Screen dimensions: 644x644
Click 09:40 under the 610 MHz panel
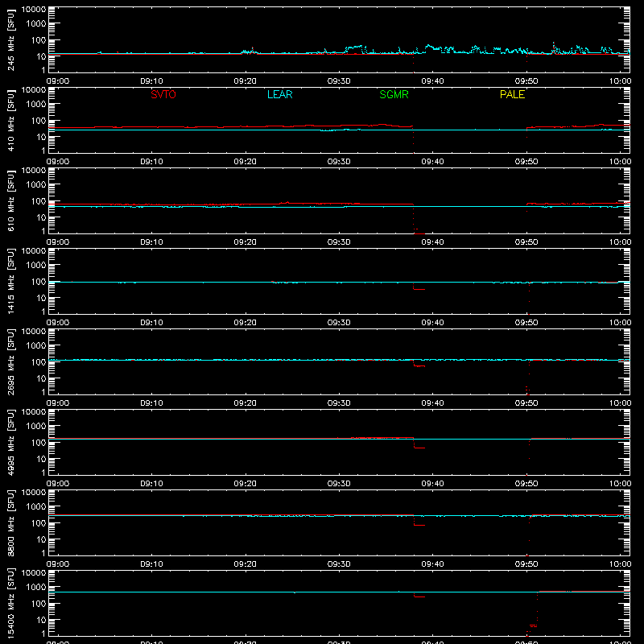432,242
